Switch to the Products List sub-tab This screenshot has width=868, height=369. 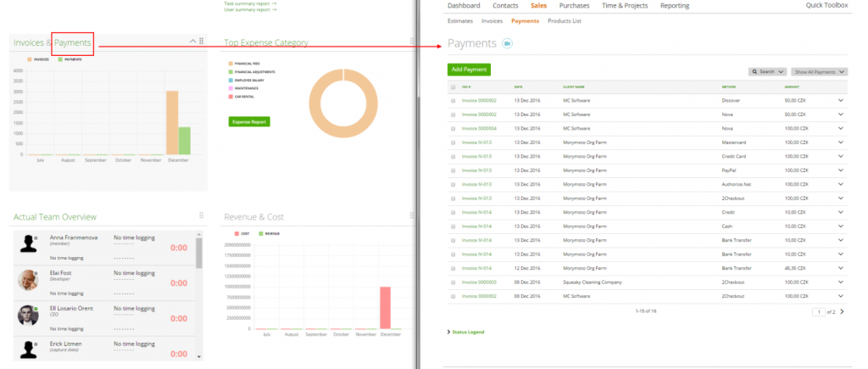[x=565, y=21]
